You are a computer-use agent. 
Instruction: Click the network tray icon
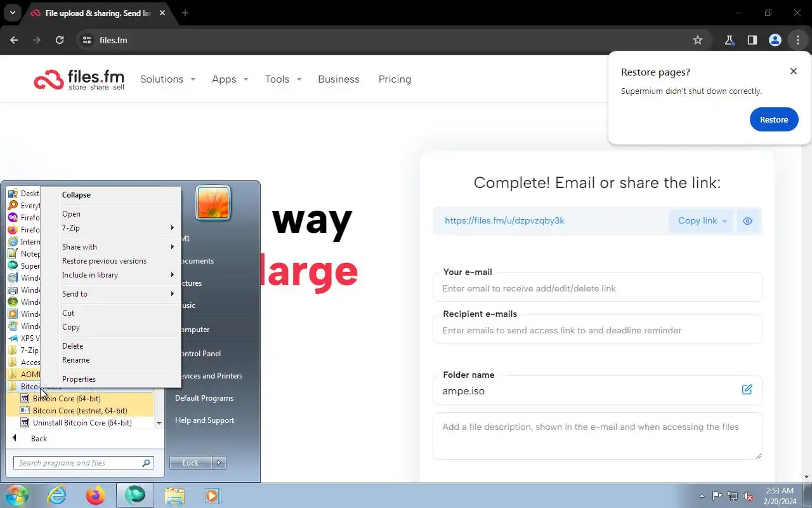click(733, 496)
